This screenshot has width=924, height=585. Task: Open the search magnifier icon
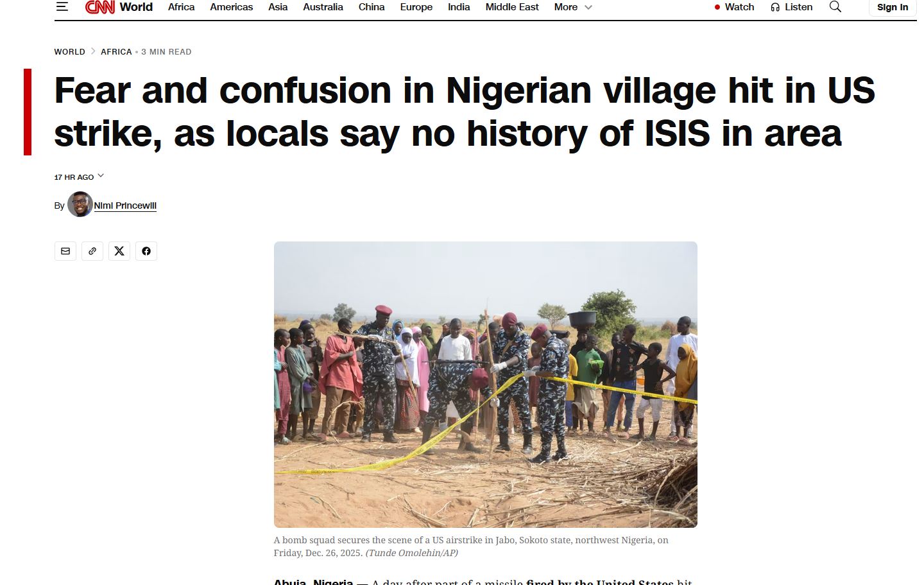click(x=835, y=6)
